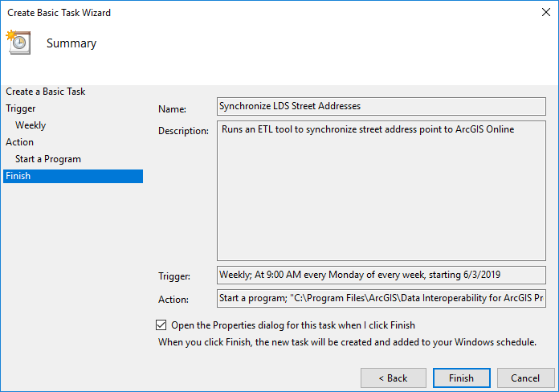Viewport: 559px width, 392px height.
Task: Click the Name: label
Action: [x=172, y=108]
